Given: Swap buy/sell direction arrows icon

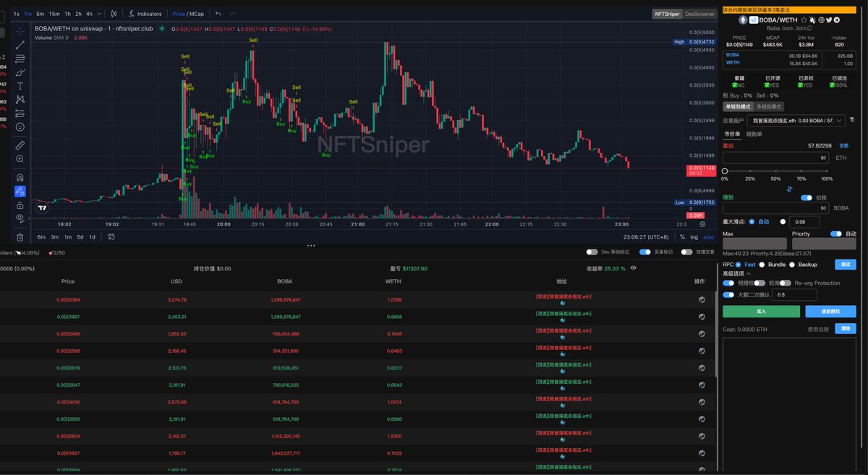Looking at the screenshot, I should coord(789,189).
